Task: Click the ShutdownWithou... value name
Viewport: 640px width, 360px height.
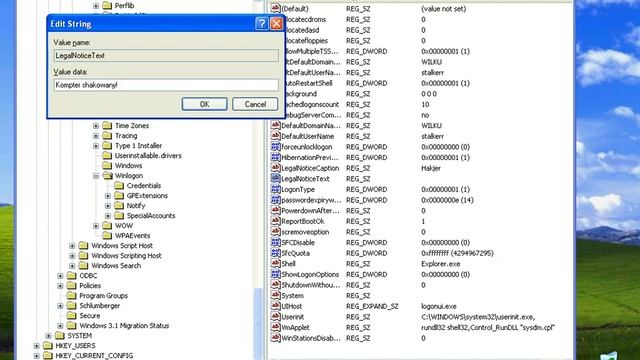Action: click(x=311, y=285)
